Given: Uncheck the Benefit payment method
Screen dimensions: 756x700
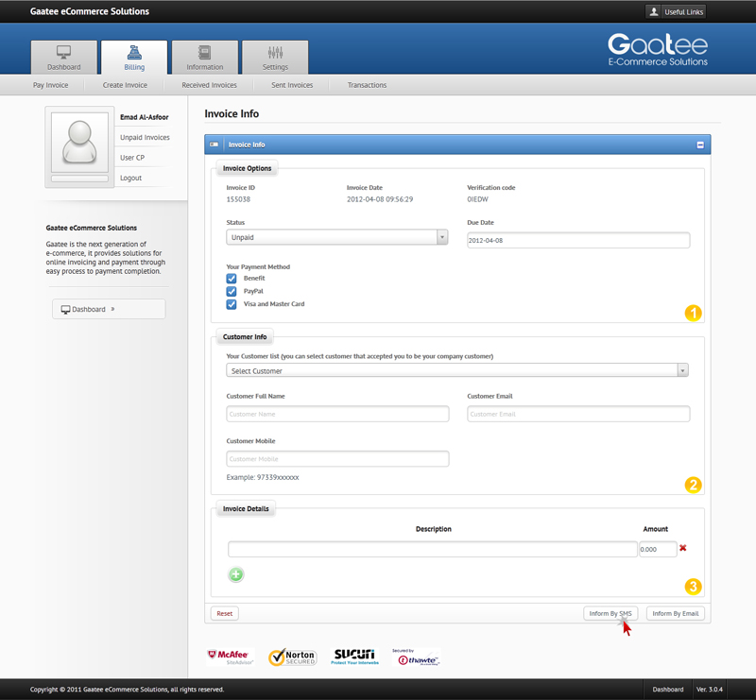Looking at the screenshot, I should tap(232, 279).
